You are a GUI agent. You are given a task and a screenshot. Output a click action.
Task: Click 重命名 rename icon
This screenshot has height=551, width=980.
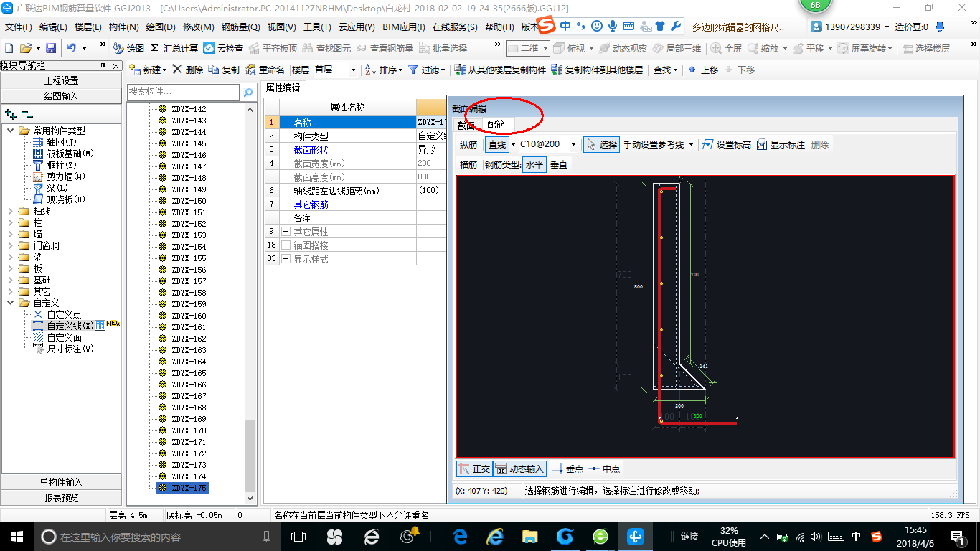[x=265, y=70]
